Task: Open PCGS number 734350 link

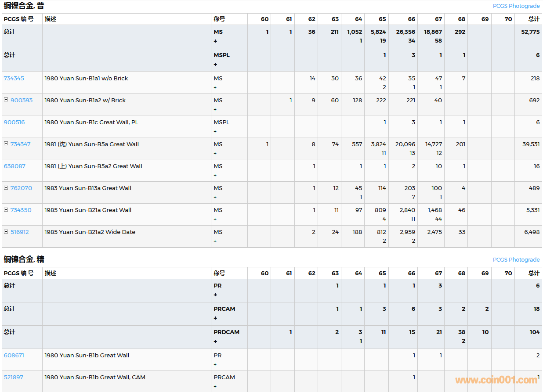Action: (x=21, y=210)
